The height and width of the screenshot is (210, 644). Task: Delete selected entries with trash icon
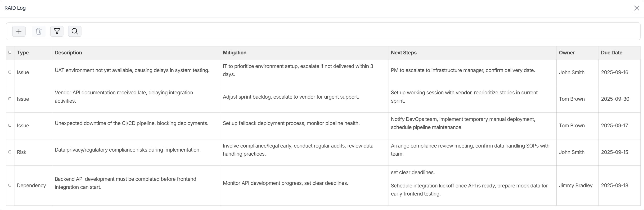(x=39, y=31)
